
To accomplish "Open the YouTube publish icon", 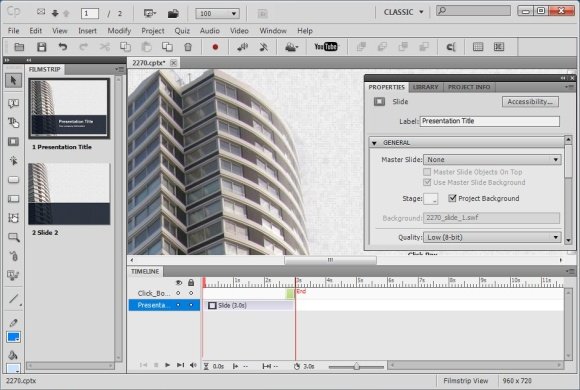I will [x=326, y=47].
